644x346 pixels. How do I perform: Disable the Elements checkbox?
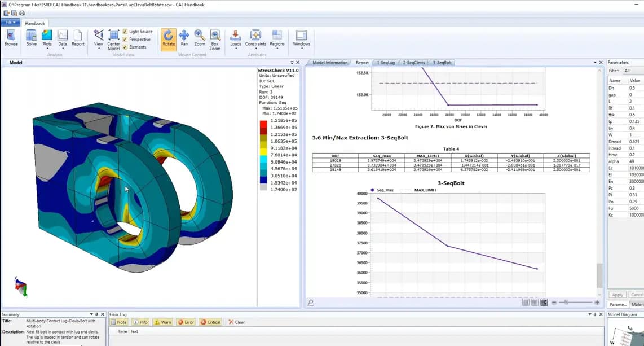point(125,47)
